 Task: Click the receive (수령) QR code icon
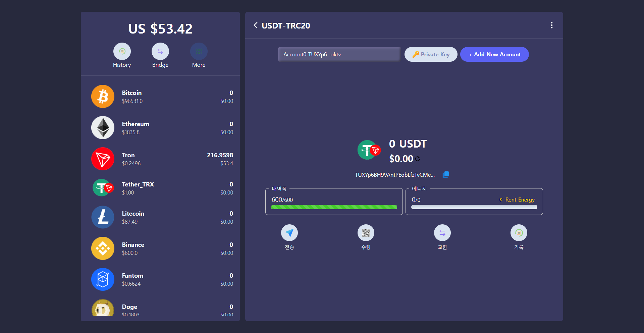coord(366,233)
